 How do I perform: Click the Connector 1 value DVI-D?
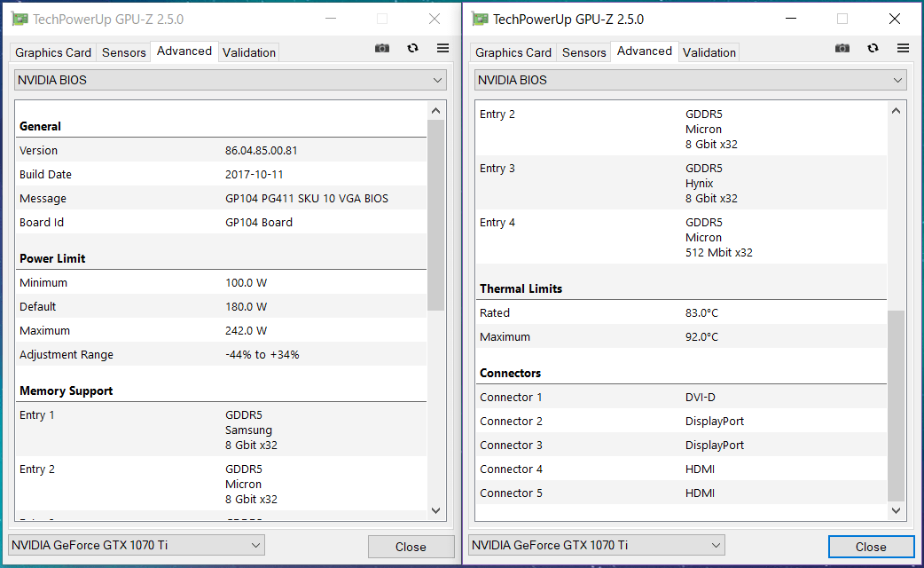(700, 397)
